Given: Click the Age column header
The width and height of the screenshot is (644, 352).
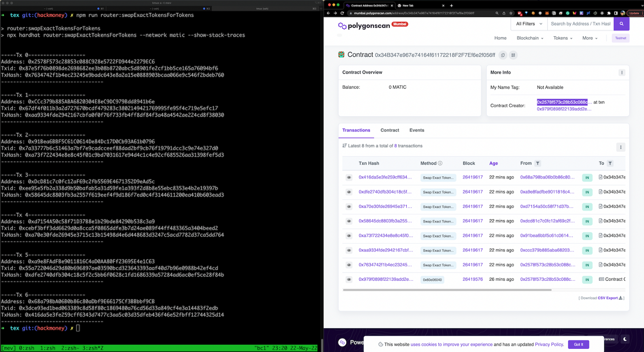Looking at the screenshot, I should [x=494, y=163].
